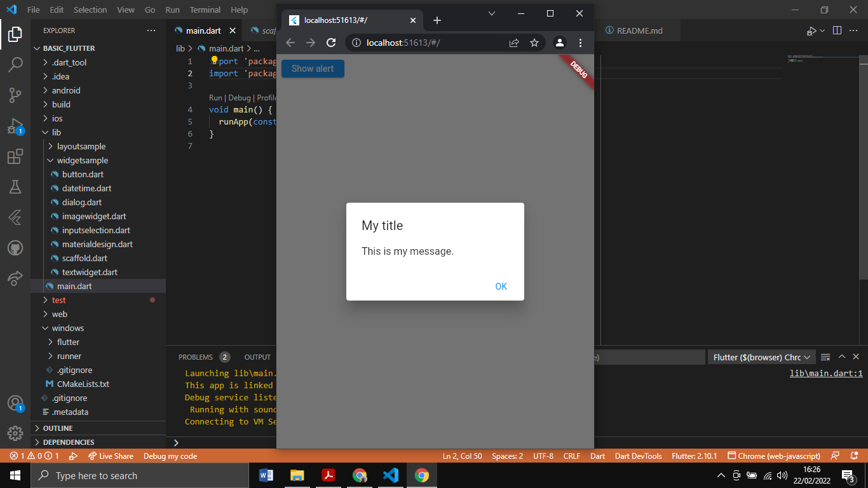Open the Flutter output channel dropdown
This screenshot has height=488, width=868.
click(761, 356)
